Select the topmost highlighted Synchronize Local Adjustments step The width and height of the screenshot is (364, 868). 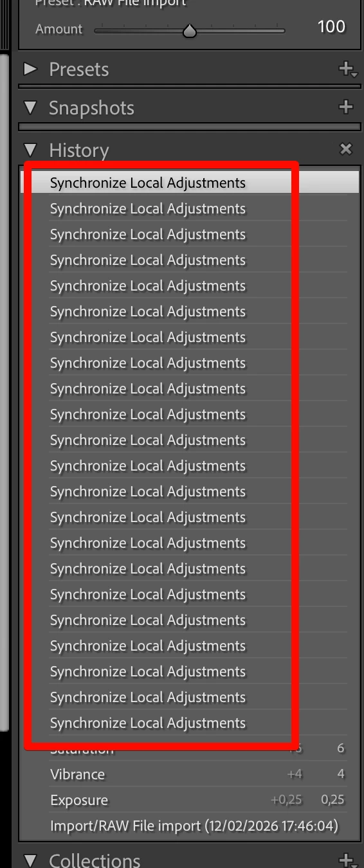click(191, 183)
